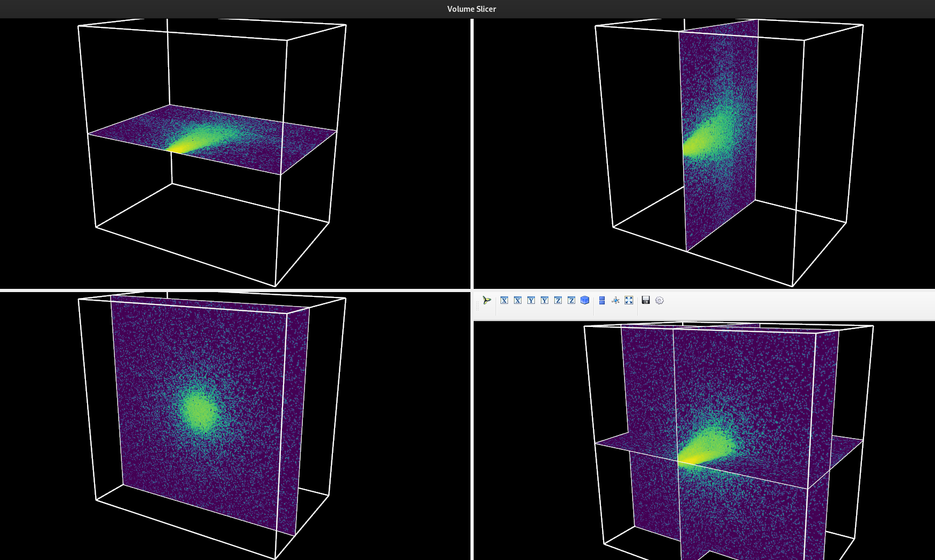Select the vertical slice plane in top-right view
Viewport: 935px width, 560px height.
pyautogui.click(x=719, y=135)
